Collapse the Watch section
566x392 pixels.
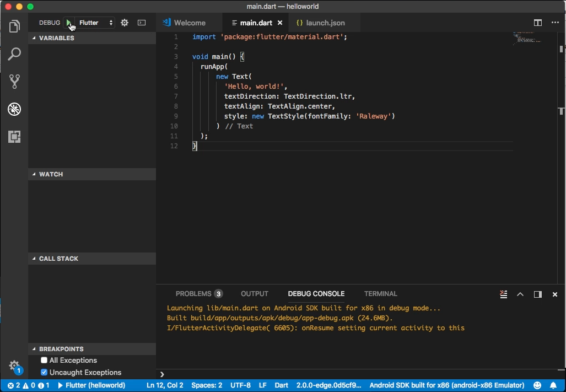(x=92, y=174)
